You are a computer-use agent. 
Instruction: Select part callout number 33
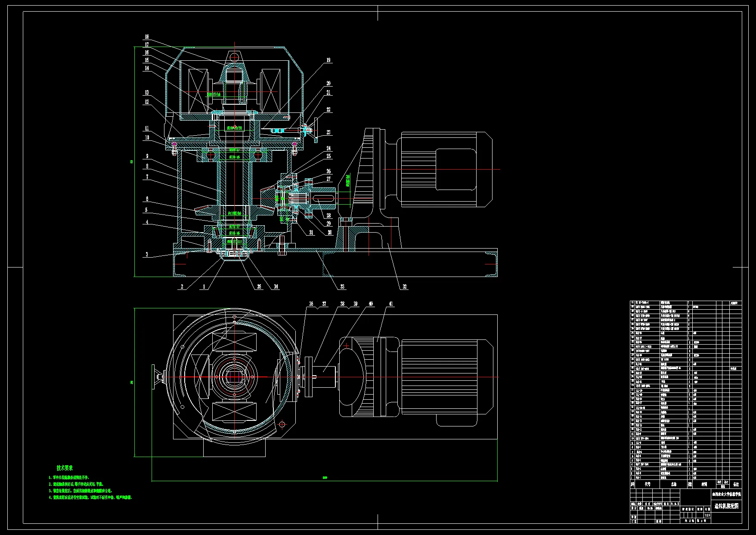pyautogui.click(x=342, y=286)
